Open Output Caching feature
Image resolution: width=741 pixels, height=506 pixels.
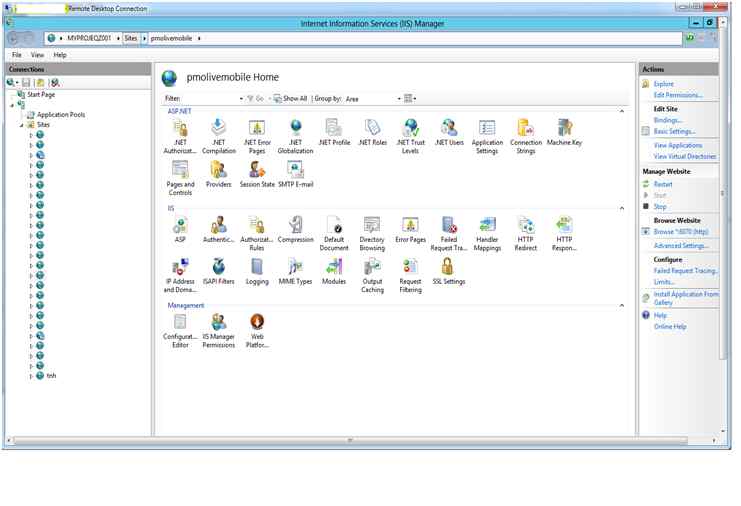[x=372, y=275]
